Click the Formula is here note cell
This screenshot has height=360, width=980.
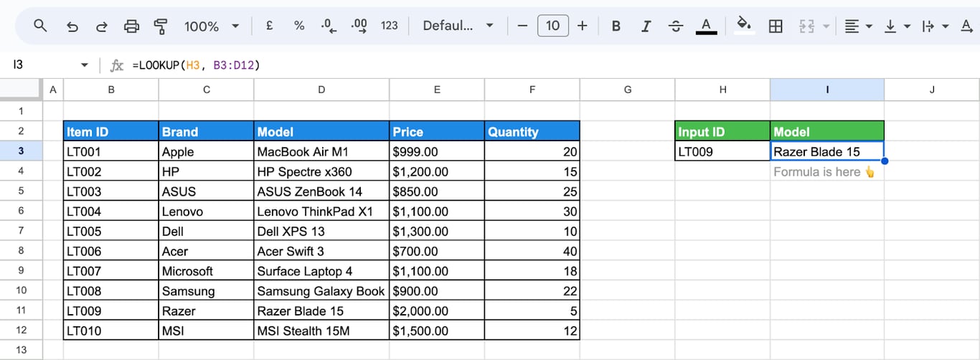[x=827, y=171]
